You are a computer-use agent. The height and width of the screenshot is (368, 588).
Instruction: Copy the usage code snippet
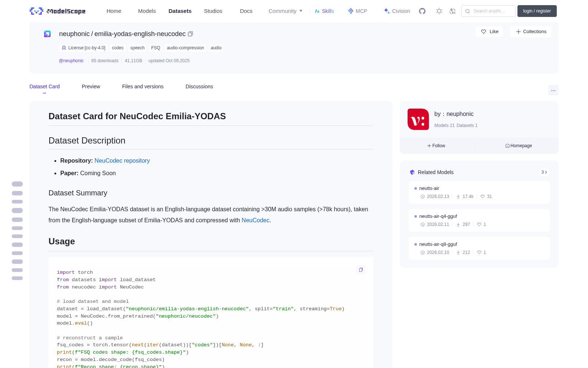(361, 270)
